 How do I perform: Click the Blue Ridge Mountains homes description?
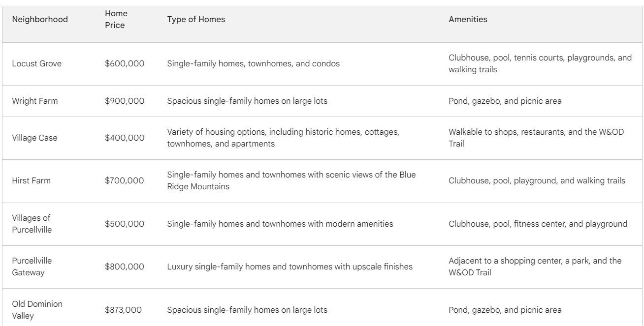tap(291, 181)
